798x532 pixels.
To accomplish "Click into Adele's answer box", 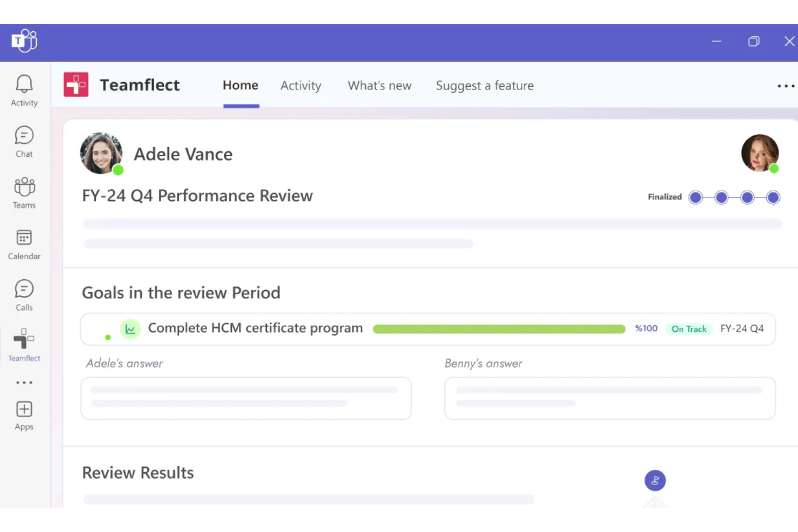I will tap(246, 398).
